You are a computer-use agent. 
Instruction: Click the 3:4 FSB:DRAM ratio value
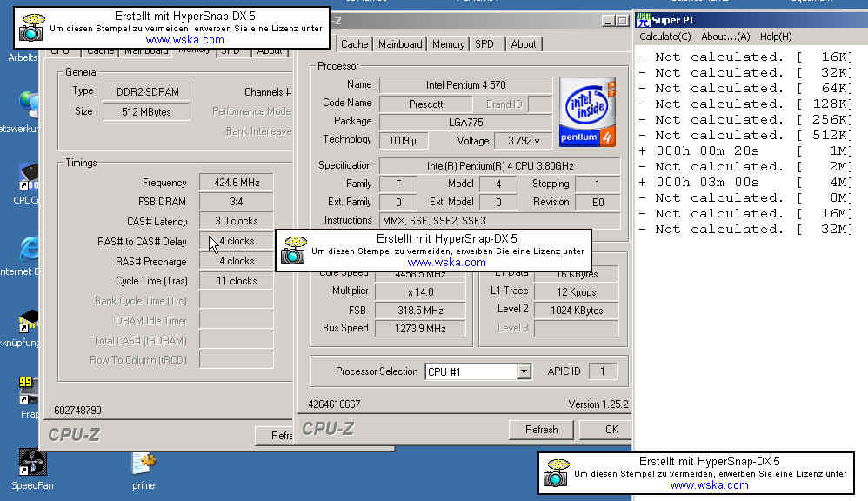237,202
